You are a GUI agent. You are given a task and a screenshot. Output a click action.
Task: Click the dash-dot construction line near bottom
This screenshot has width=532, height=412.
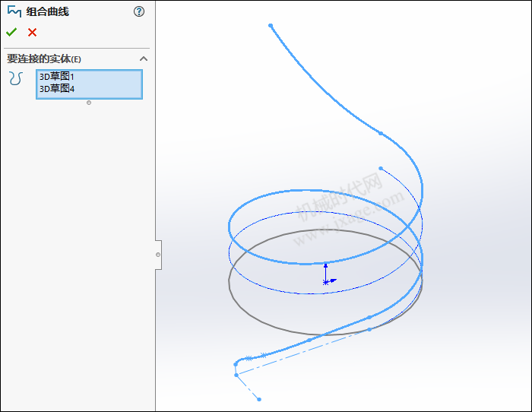pyautogui.click(x=304, y=352)
